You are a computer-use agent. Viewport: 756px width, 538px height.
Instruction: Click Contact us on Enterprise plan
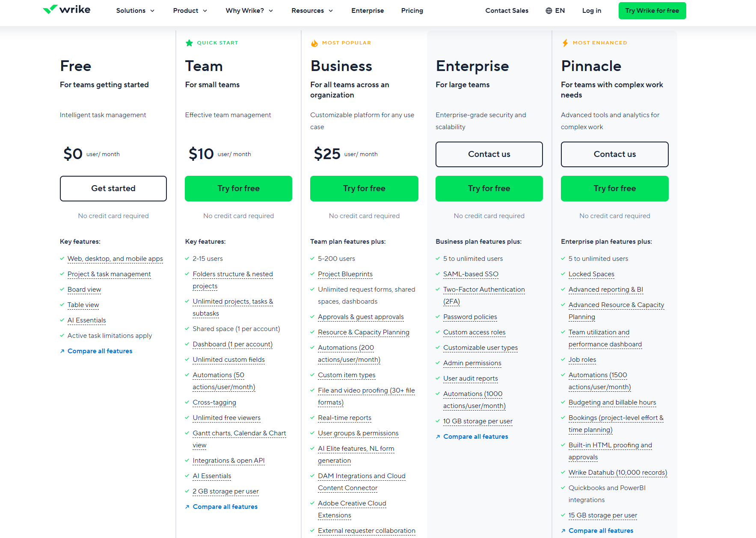click(x=489, y=154)
